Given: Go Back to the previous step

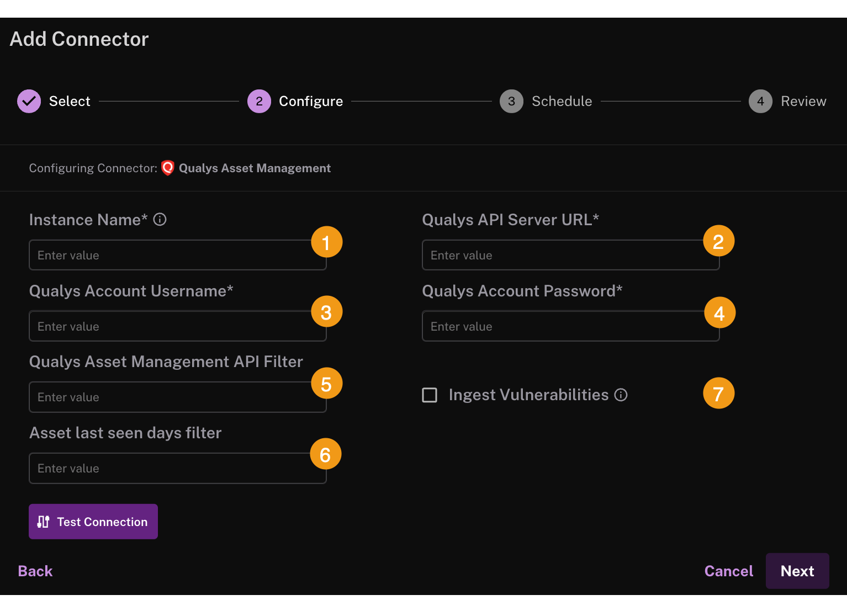Looking at the screenshot, I should tap(35, 571).
